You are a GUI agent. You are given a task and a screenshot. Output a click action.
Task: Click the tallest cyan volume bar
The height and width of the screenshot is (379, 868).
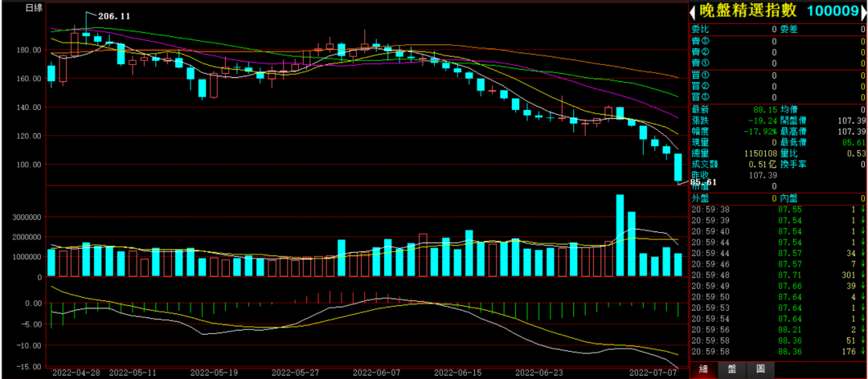(x=620, y=235)
